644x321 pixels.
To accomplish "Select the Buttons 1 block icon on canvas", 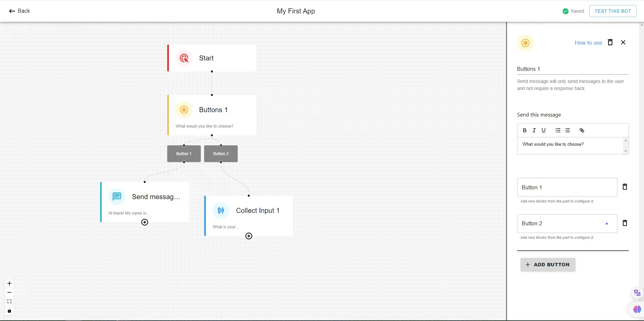I will [184, 110].
